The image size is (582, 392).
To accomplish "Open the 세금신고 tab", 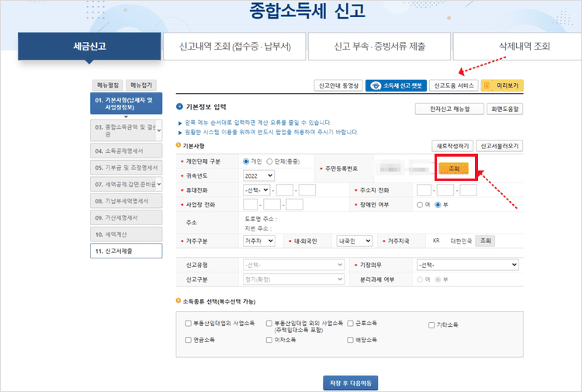I will tap(89, 46).
